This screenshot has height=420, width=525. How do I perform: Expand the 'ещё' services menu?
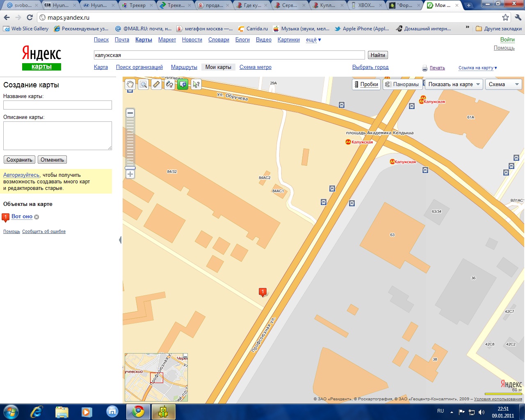point(313,40)
